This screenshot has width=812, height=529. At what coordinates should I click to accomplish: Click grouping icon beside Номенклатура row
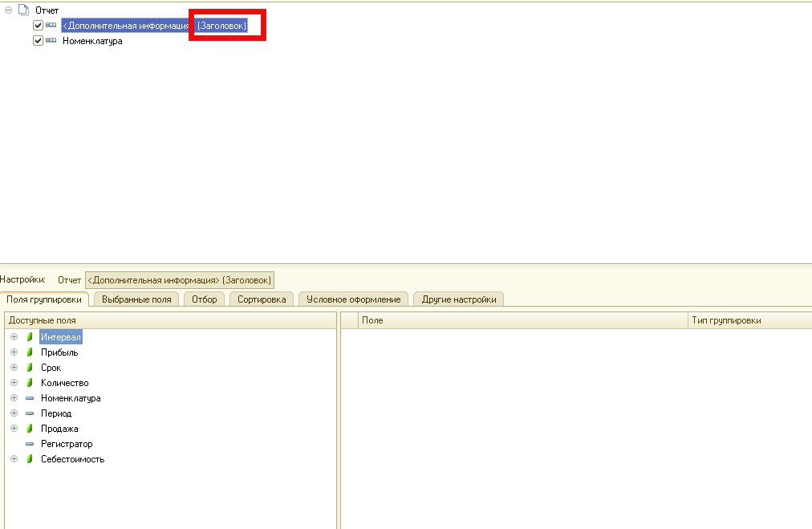tap(51, 40)
